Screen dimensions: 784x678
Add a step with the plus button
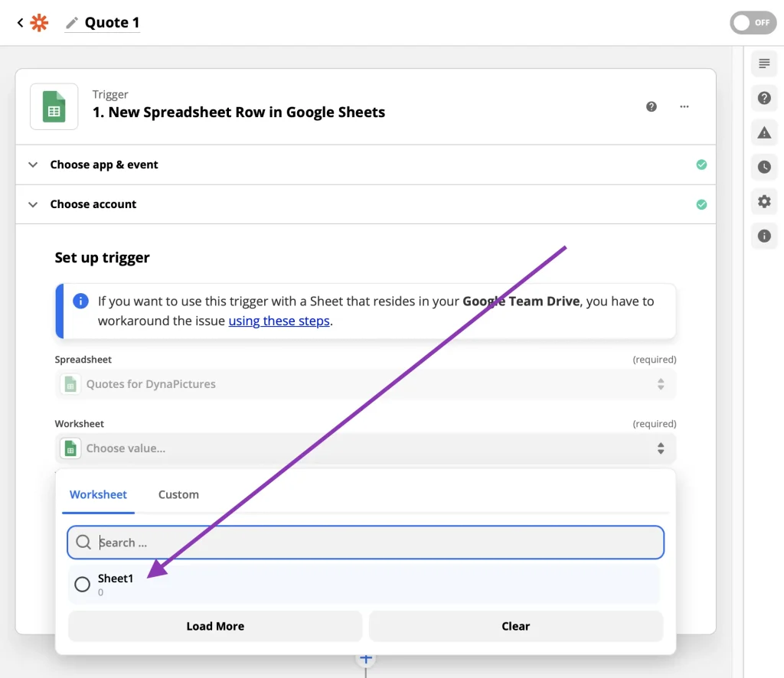(365, 660)
